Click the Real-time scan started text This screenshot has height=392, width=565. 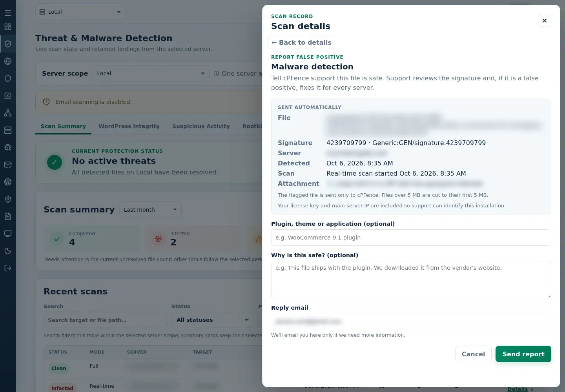tap(396, 173)
